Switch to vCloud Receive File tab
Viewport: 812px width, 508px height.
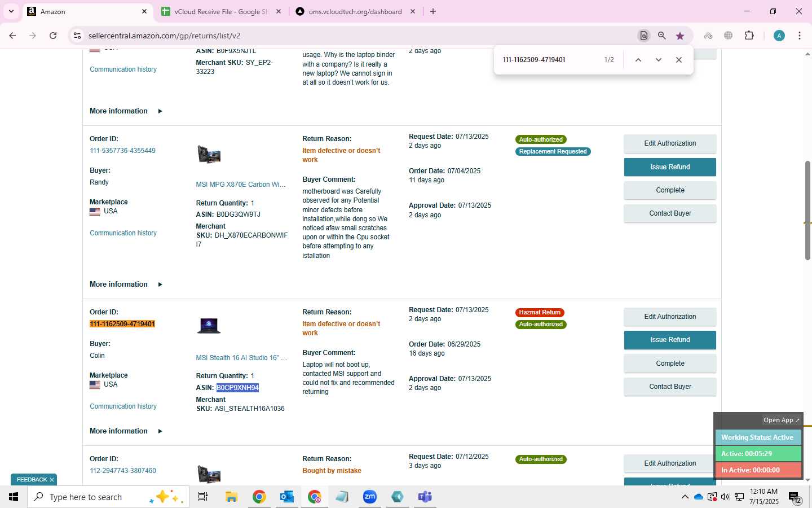coord(220,11)
